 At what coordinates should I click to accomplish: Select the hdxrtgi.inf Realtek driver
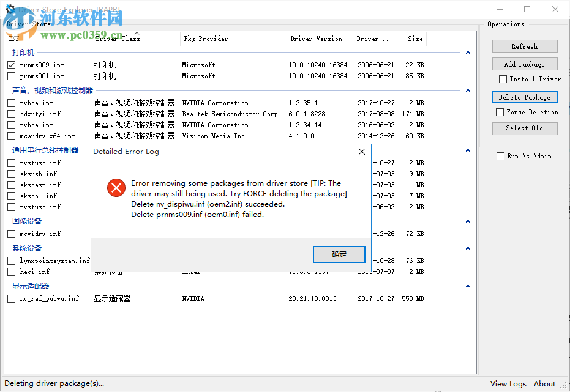(11, 113)
